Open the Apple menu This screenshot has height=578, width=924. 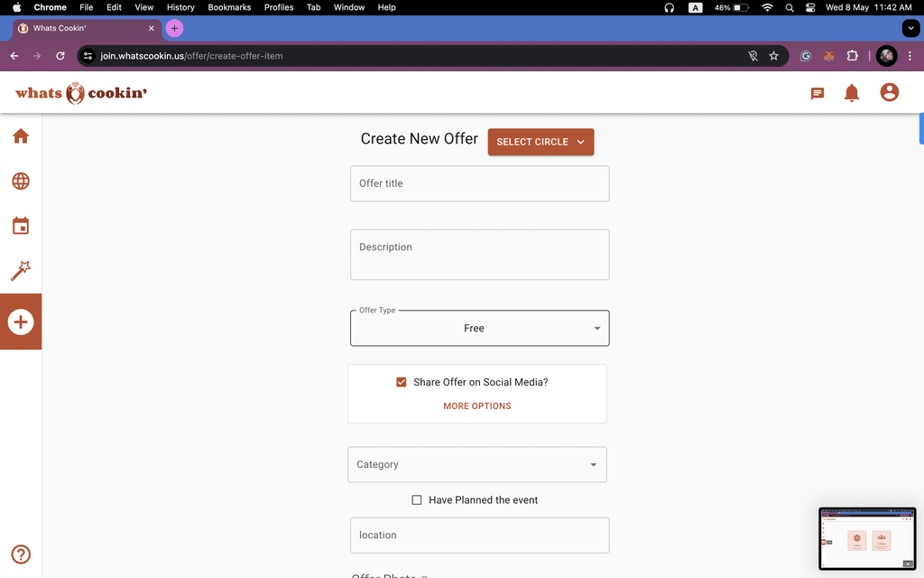click(x=16, y=7)
